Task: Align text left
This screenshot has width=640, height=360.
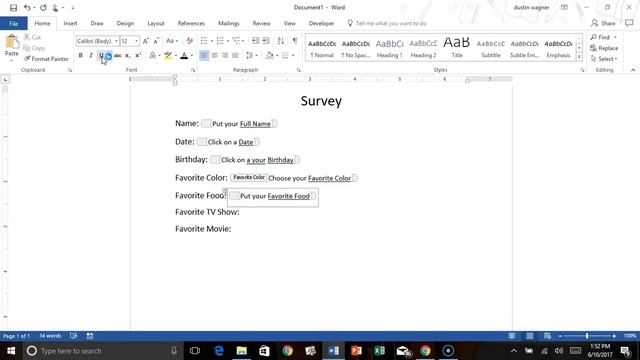Action: pyautogui.click(x=204, y=56)
